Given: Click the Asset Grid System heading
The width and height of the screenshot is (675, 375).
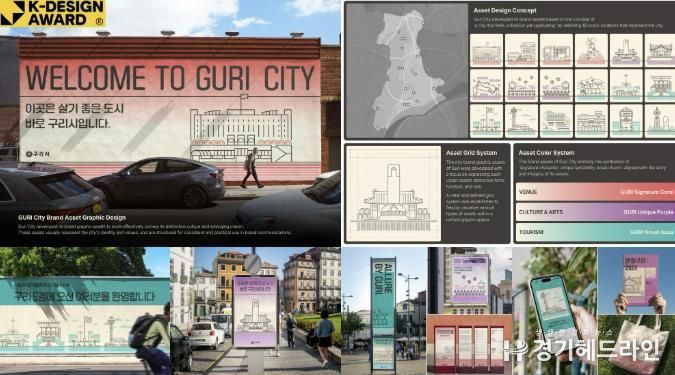Looking at the screenshot, I should 471,153.
